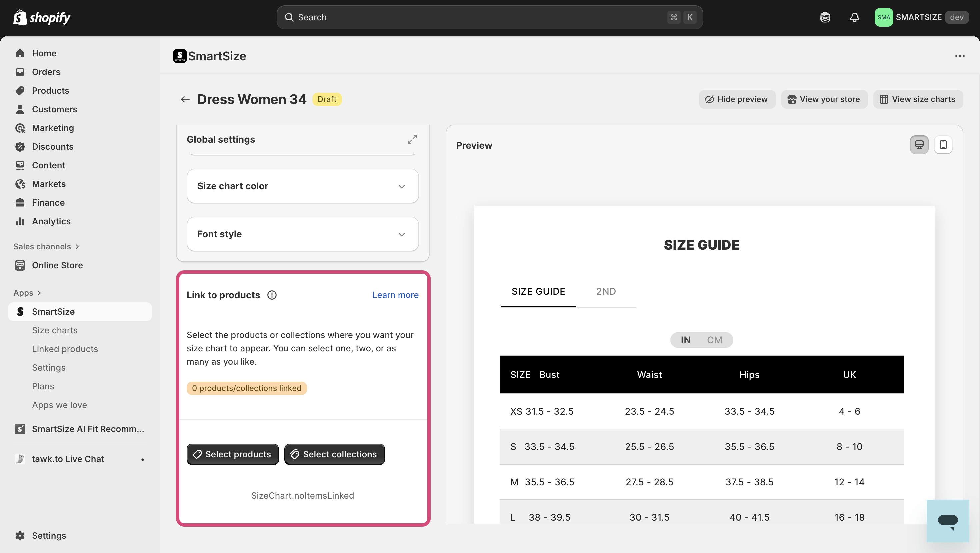980x553 pixels.
Task: Click the back arrow beside Dress Women 34
Action: pos(185,99)
